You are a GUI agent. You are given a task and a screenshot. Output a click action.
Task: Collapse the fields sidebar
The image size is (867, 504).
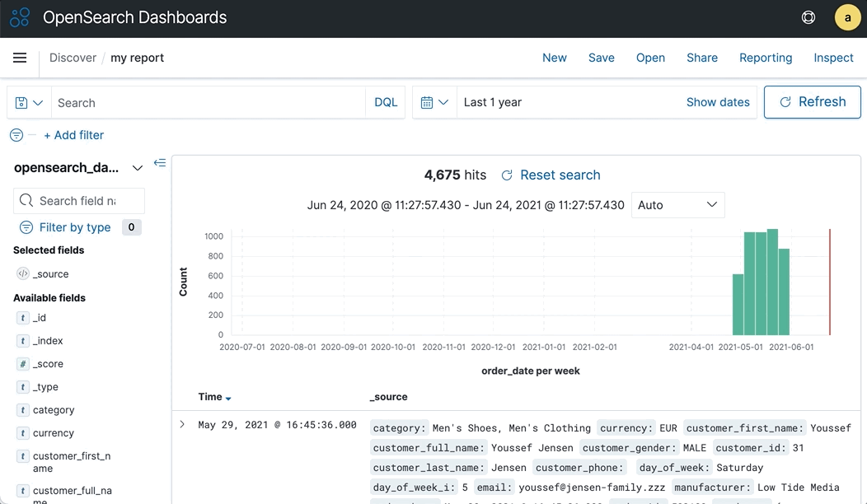coord(160,162)
